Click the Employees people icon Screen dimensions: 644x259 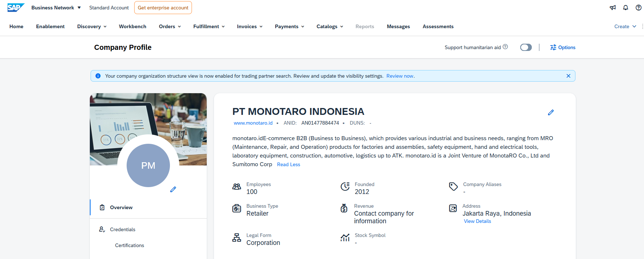pyautogui.click(x=237, y=187)
